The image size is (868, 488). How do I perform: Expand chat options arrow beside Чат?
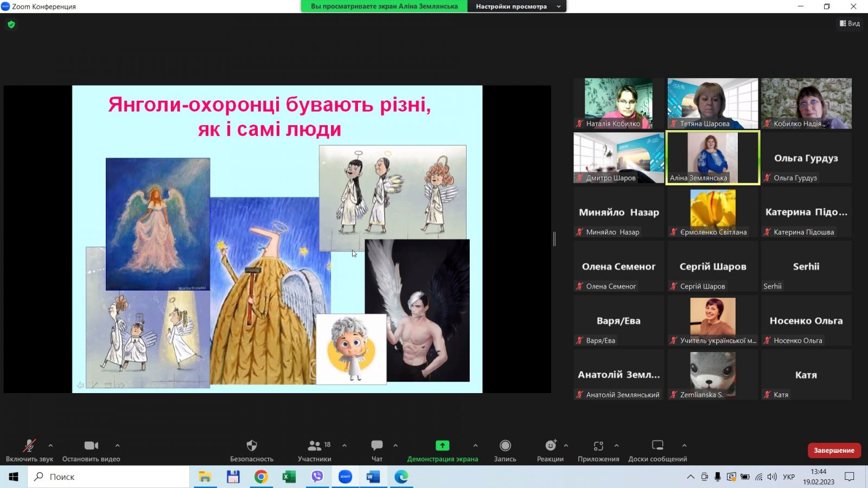pyautogui.click(x=395, y=446)
